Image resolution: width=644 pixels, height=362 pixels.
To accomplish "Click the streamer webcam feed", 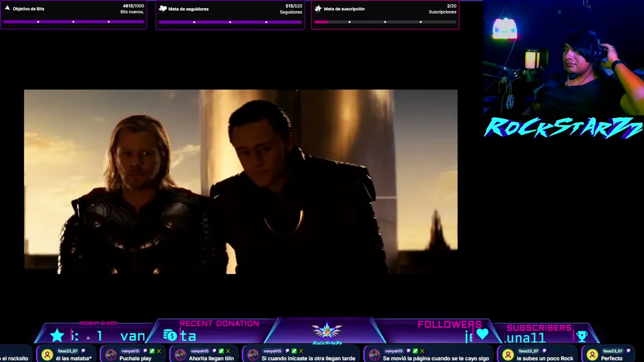I will coord(563,58).
